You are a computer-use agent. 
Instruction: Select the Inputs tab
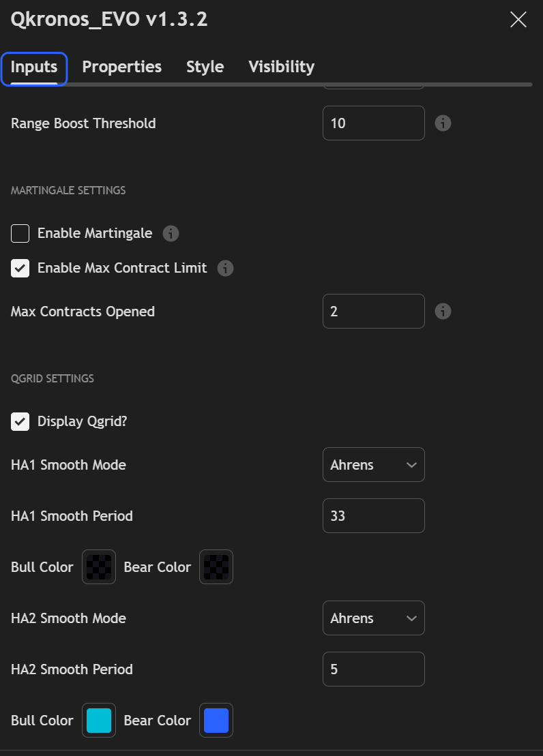pyautogui.click(x=34, y=67)
